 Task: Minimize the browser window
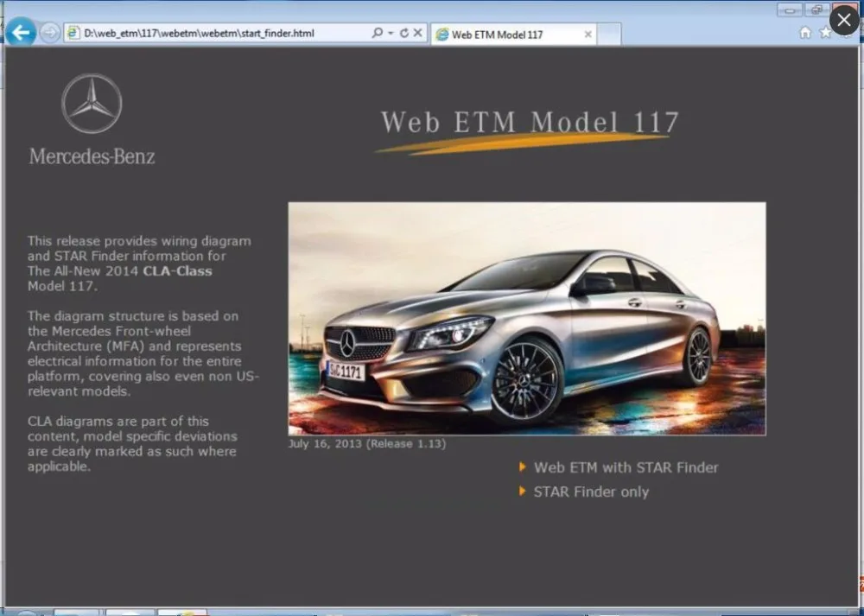(x=790, y=10)
